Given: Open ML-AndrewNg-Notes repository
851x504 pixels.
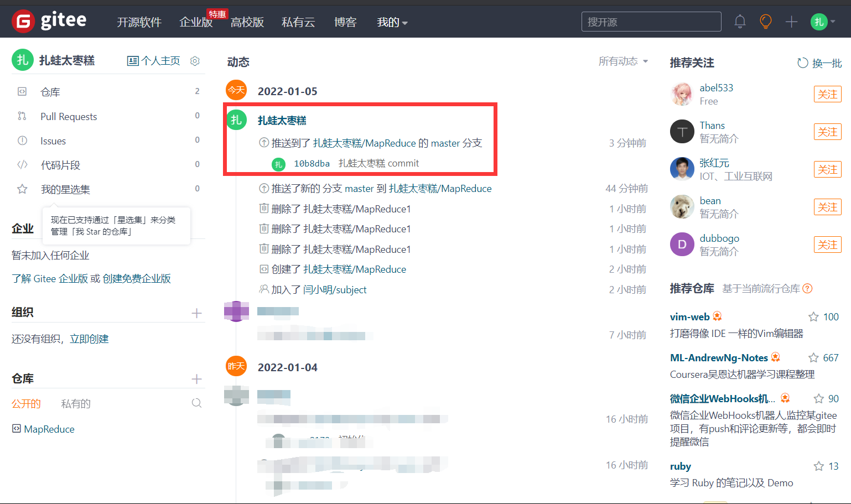Looking at the screenshot, I should 719,358.
